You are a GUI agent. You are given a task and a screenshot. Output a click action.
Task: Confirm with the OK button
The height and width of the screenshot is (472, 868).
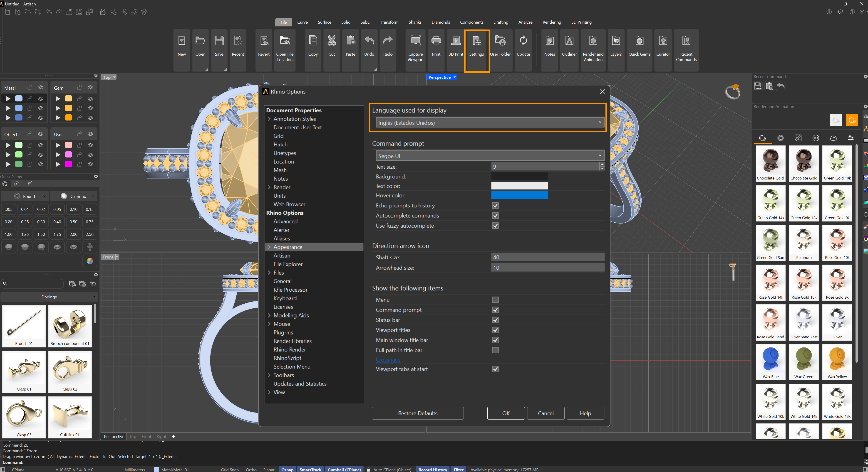point(506,413)
